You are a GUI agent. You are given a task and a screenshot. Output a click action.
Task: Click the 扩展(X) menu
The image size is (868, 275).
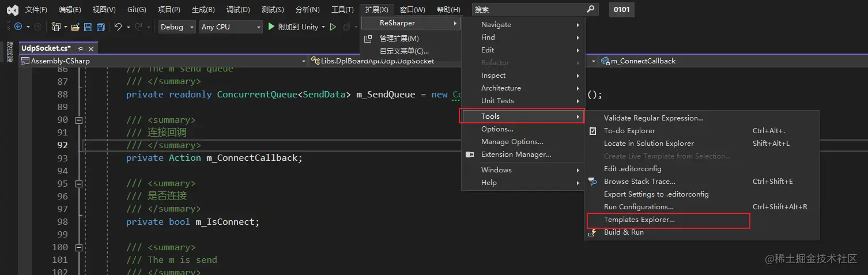(x=376, y=10)
